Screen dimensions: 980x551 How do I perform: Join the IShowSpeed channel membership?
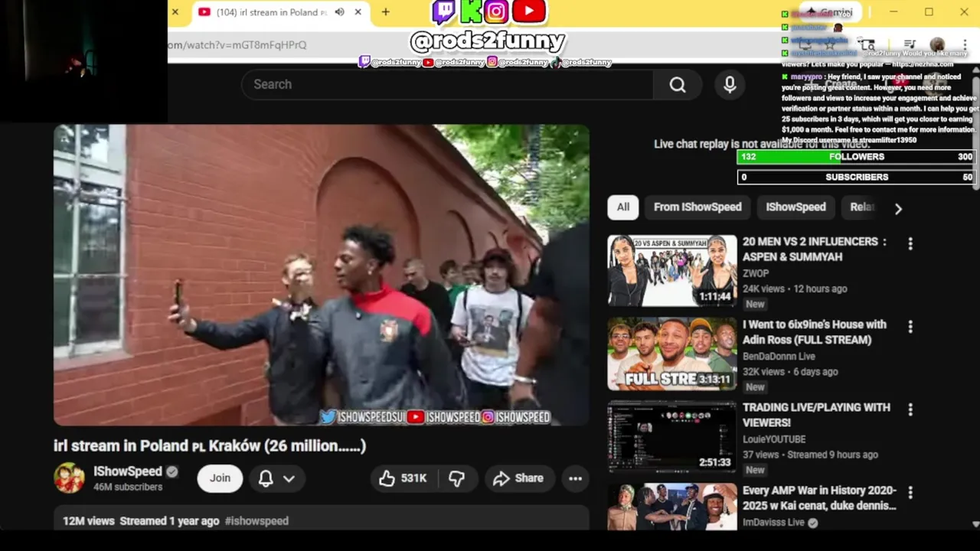tap(220, 478)
